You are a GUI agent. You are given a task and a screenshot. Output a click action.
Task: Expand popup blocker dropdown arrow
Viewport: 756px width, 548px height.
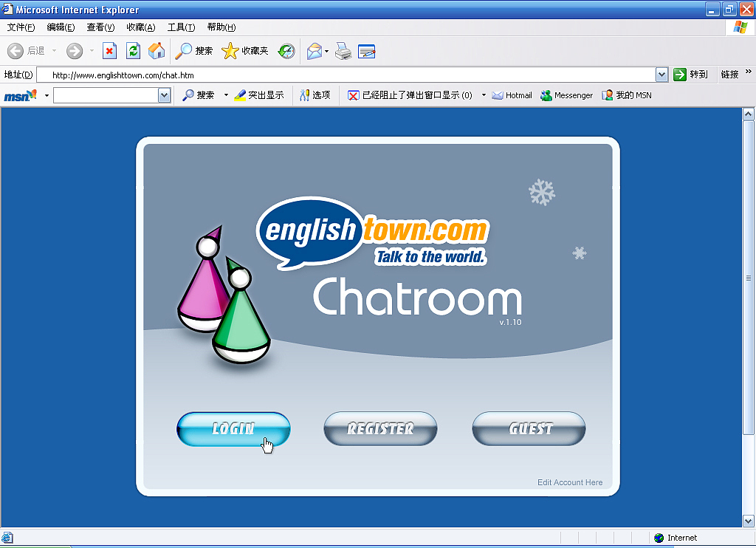pyautogui.click(x=484, y=95)
